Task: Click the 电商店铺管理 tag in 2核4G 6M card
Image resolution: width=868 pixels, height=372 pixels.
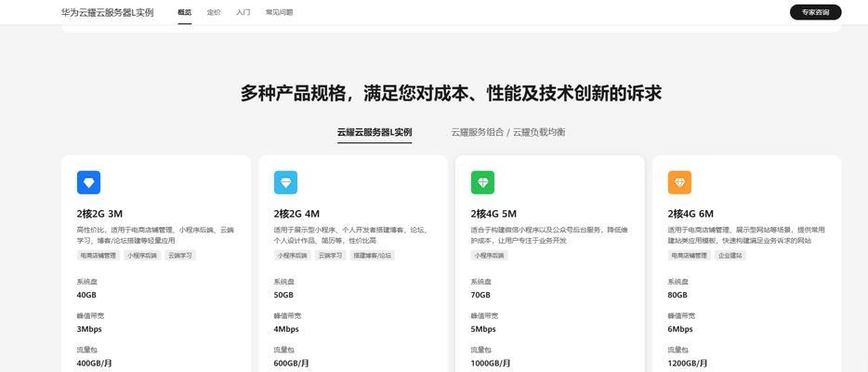Action: (690, 256)
